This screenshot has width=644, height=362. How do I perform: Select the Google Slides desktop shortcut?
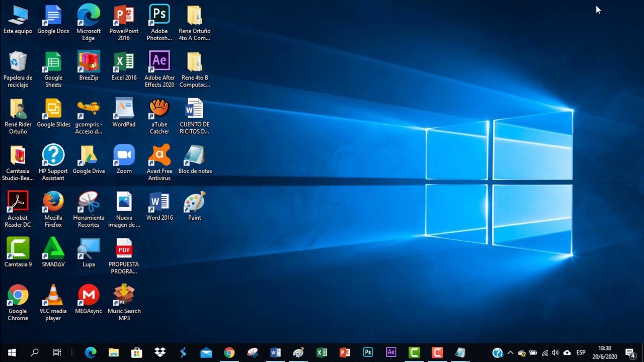point(53,113)
